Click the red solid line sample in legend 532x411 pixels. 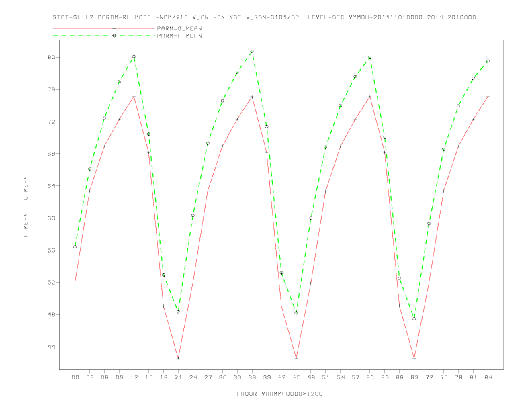104,28
